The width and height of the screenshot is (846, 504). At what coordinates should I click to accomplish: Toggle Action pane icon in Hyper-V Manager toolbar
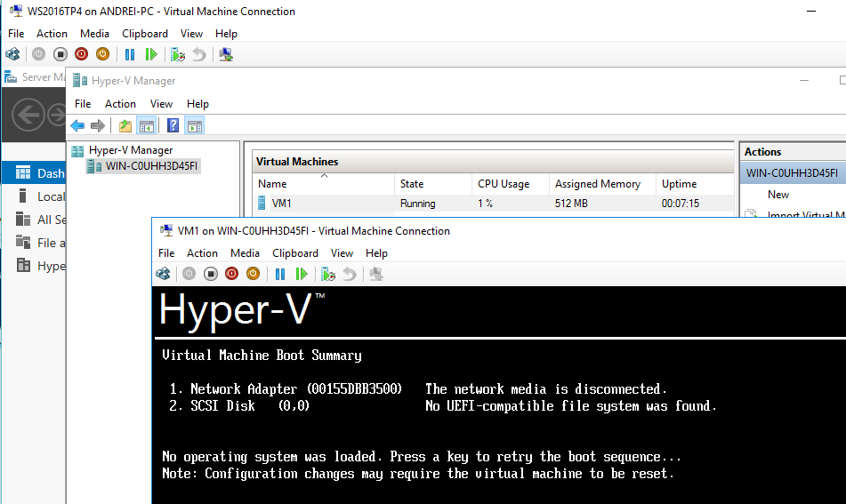[x=194, y=125]
